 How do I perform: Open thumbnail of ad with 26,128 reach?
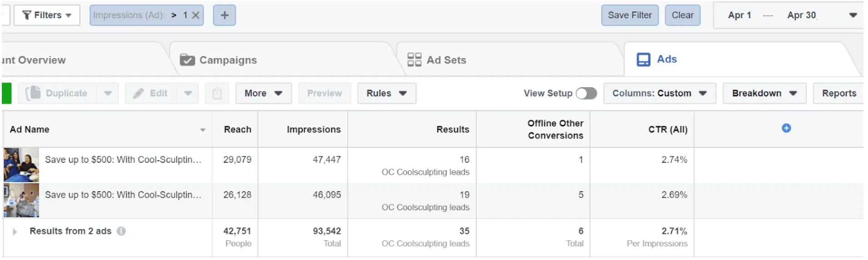21,200
